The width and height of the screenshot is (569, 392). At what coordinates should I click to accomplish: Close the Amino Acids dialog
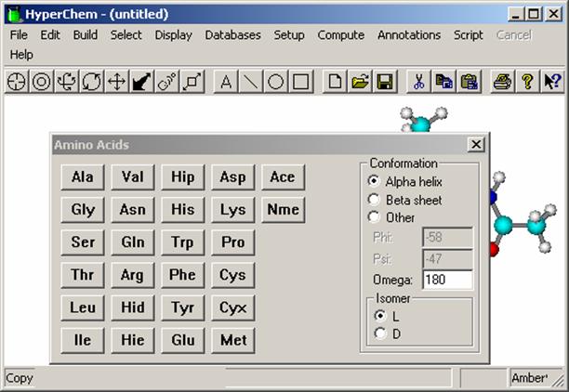coord(476,144)
